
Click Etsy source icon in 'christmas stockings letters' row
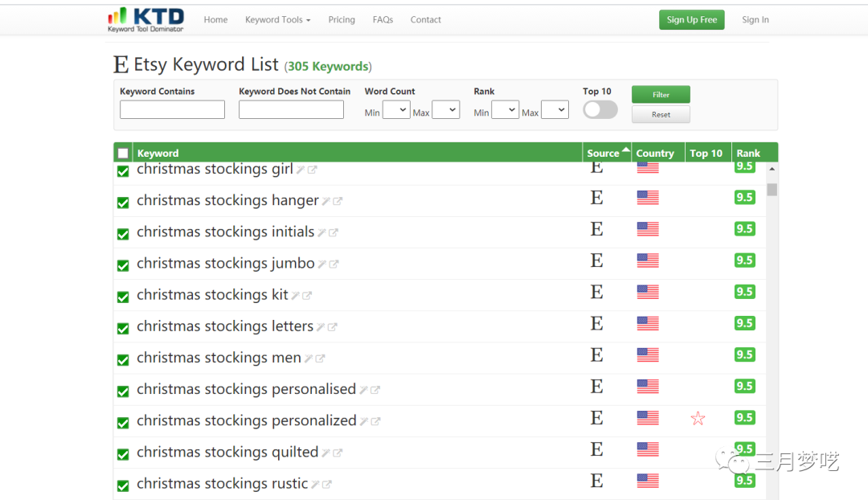(x=596, y=323)
